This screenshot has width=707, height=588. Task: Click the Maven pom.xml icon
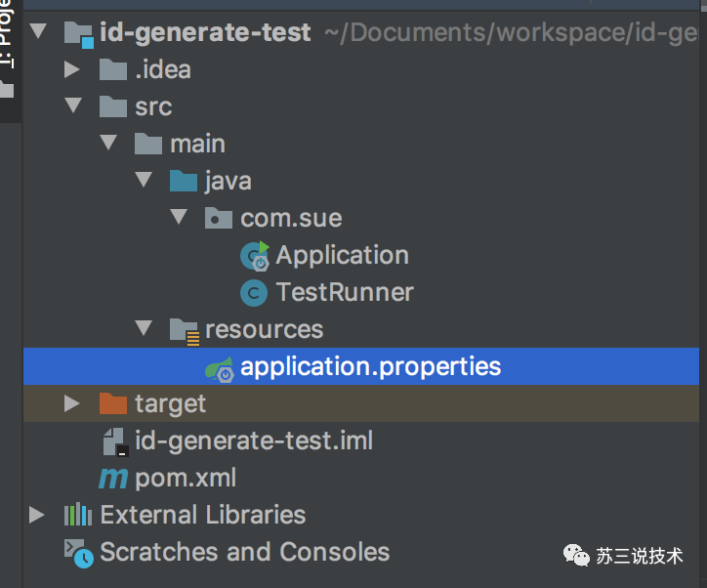coord(113,479)
